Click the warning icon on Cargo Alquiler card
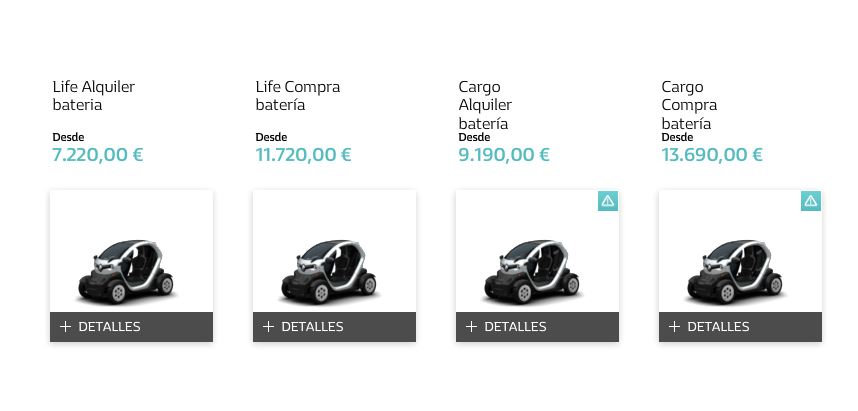This screenshot has height=411, width=858. [607, 201]
